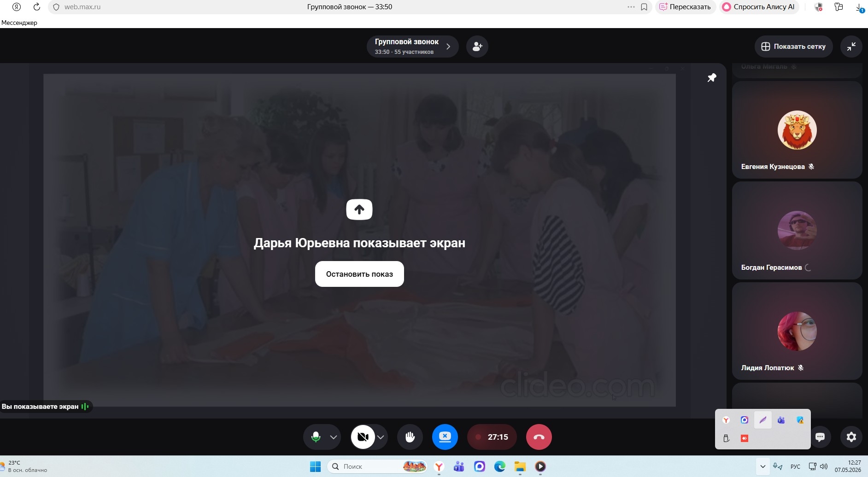Open the browser Protect shield icon
Viewport: 868px width, 477px height.
pos(819,7)
